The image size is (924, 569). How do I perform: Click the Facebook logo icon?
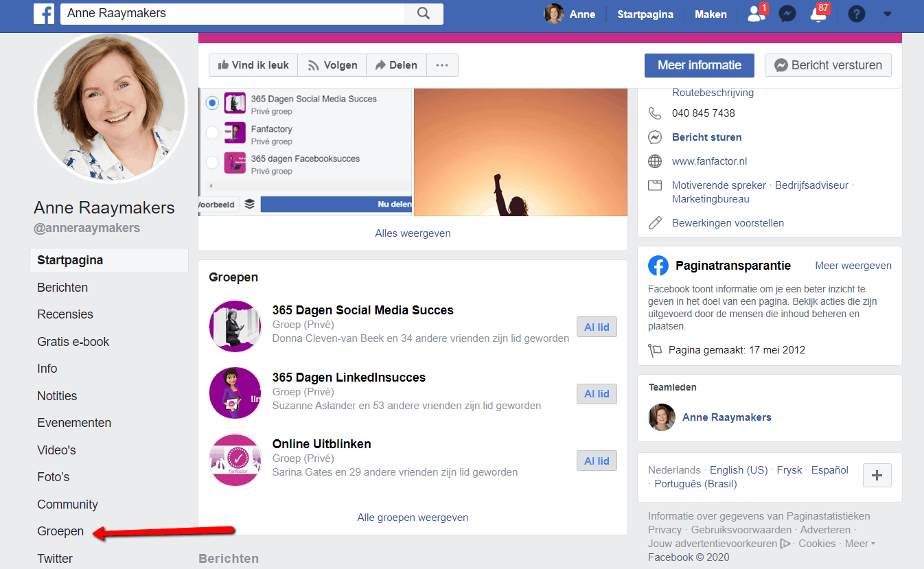pyautogui.click(x=44, y=14)
